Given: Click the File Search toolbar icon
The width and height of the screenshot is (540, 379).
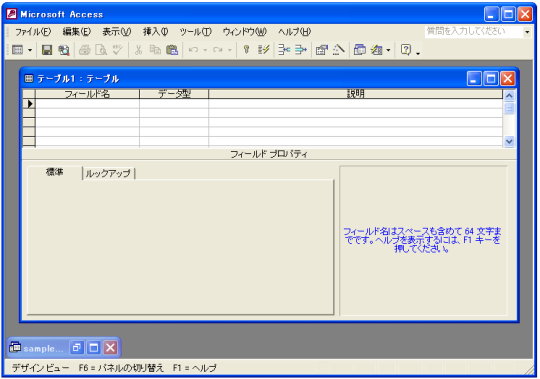Looking at the screenshot, I should 64,50.
